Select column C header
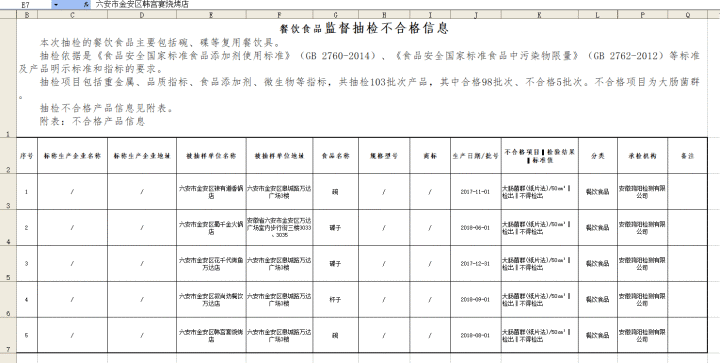This screenshot has width=720, height=363. [x=73, y=15]
